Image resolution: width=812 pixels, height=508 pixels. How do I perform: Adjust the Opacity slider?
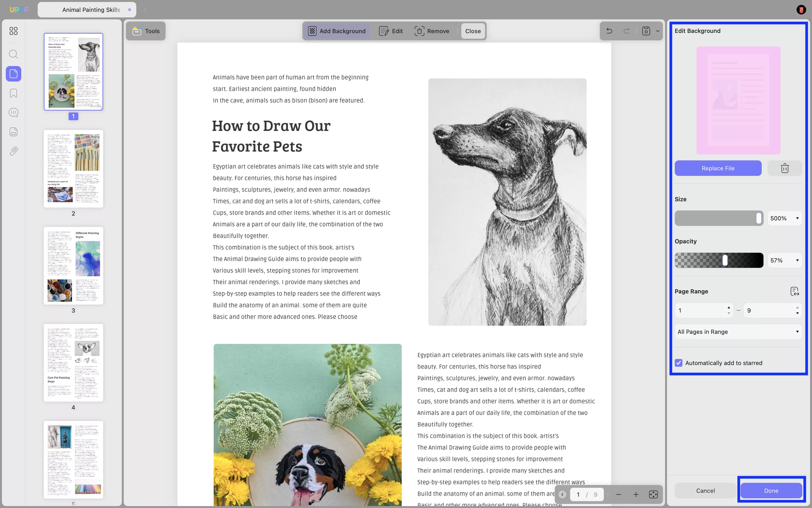point(719,260)
